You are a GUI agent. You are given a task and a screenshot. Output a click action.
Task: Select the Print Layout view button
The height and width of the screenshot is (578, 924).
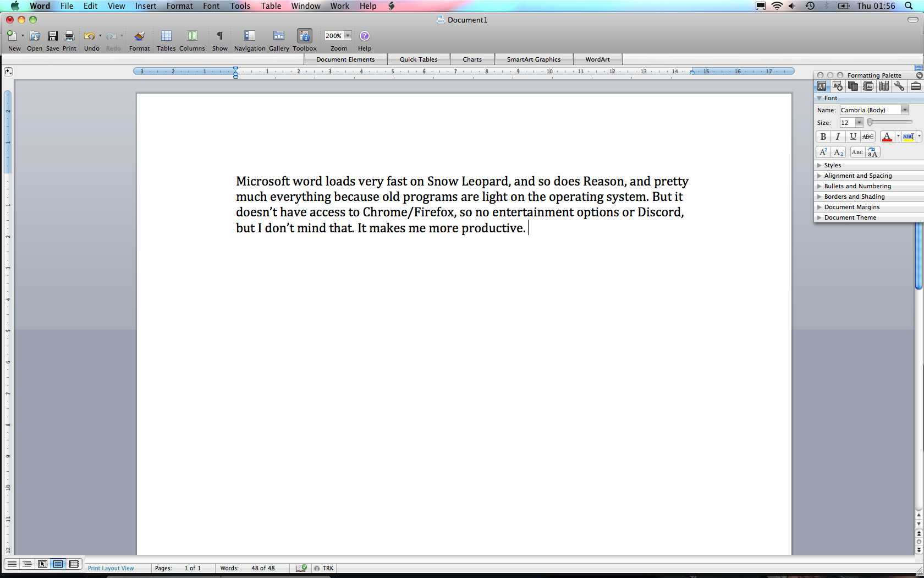pyautogui.click(x=58, y=564)
